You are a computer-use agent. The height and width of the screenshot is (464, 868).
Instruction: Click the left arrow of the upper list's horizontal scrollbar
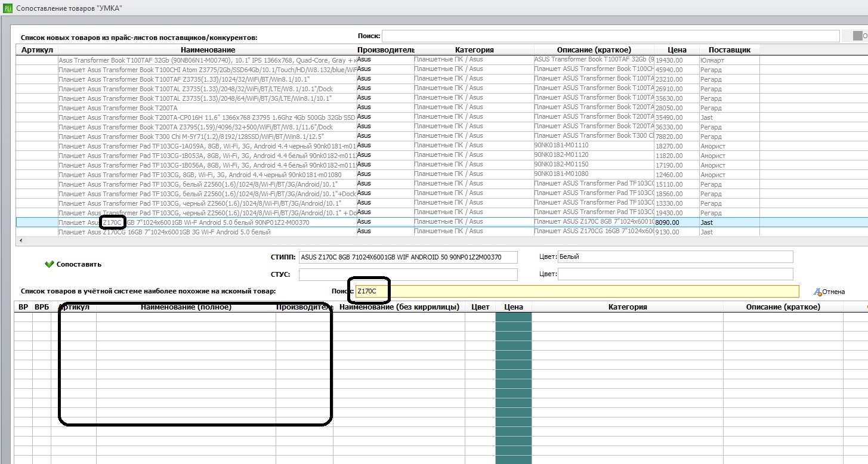(21, 241)
